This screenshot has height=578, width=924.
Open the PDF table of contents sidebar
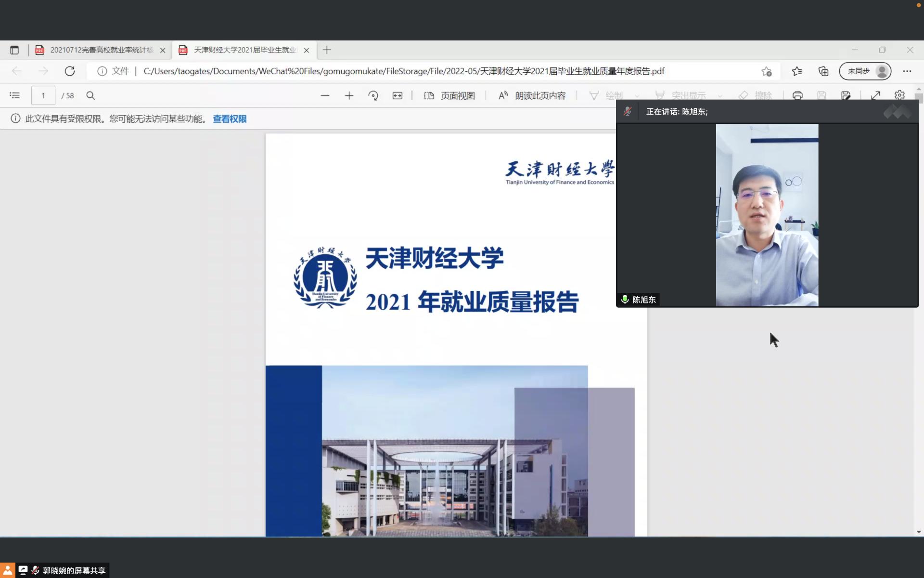click(x=15, y=95)
